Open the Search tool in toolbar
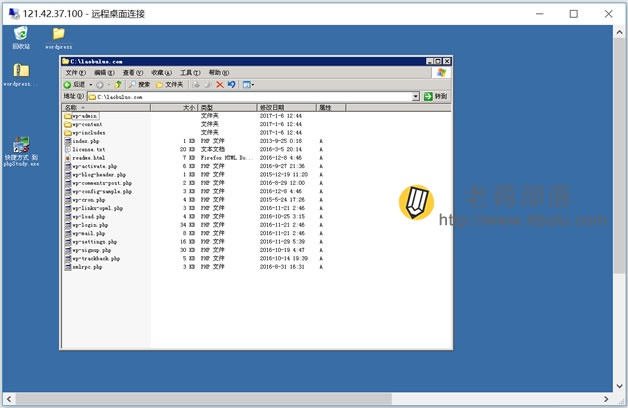The width and height of the screenshot is (628, 408). tap(139, 84)
